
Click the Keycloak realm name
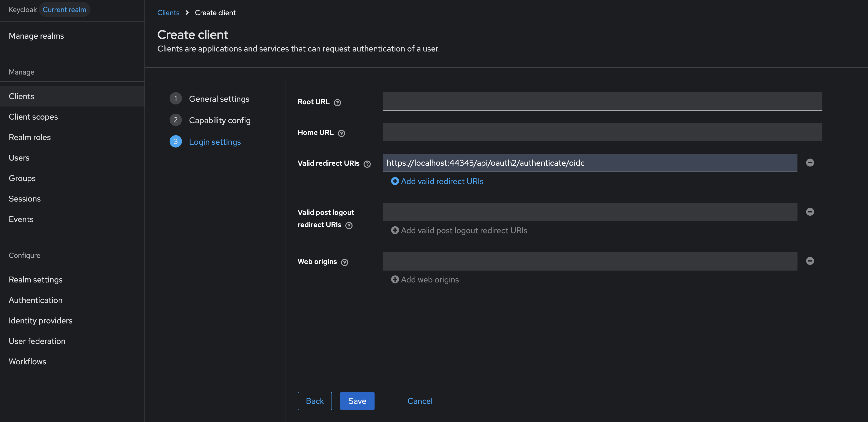pos(23,9)
